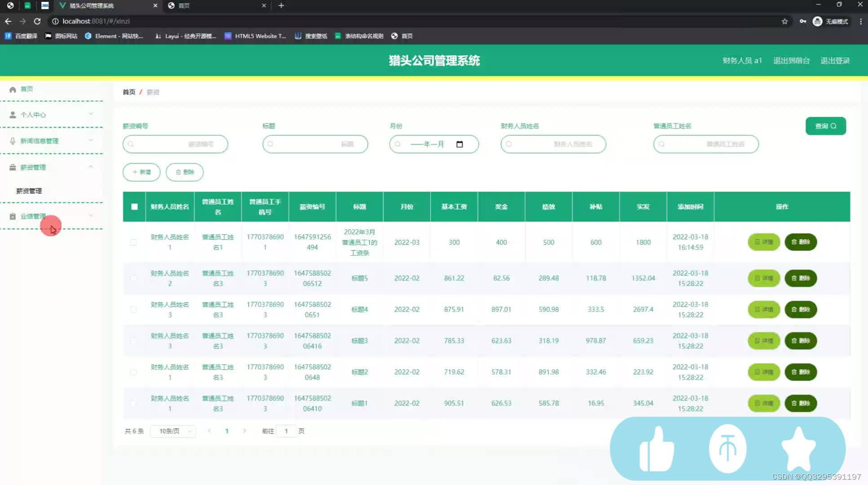The height and width of the screenshot is (485, 868).
Task: Click search icon in 普通员工姓名 field
Action: click(661, 144)
